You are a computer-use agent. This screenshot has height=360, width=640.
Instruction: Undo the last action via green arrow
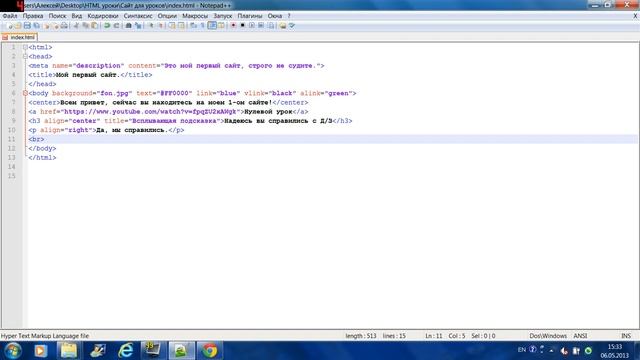click(x=107, y=26)
